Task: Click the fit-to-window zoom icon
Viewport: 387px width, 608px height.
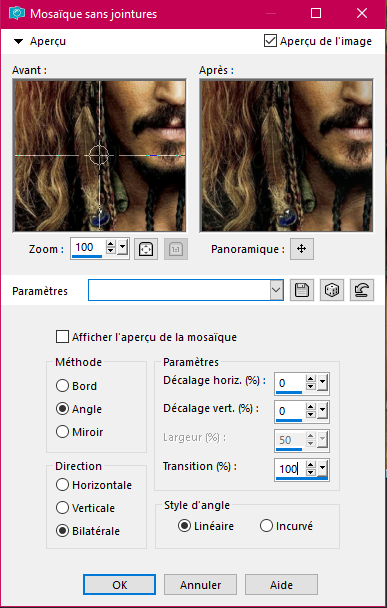Action: [146, 249]
